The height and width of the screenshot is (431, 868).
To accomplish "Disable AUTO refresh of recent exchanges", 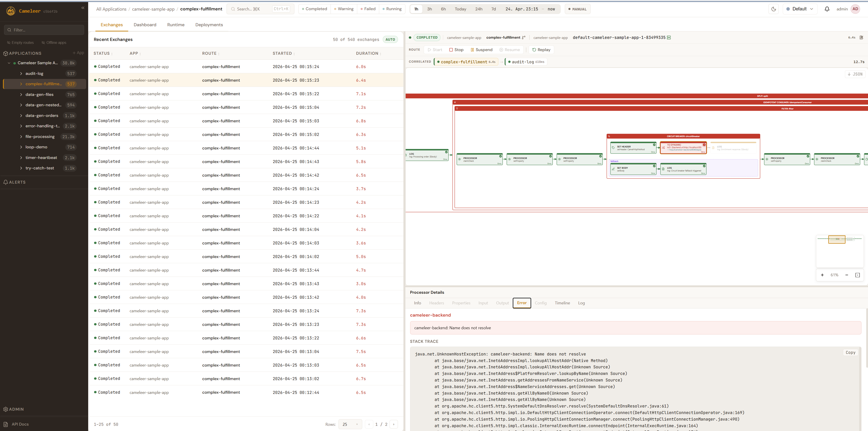I will pyautogui.click(x=390, y=39).
